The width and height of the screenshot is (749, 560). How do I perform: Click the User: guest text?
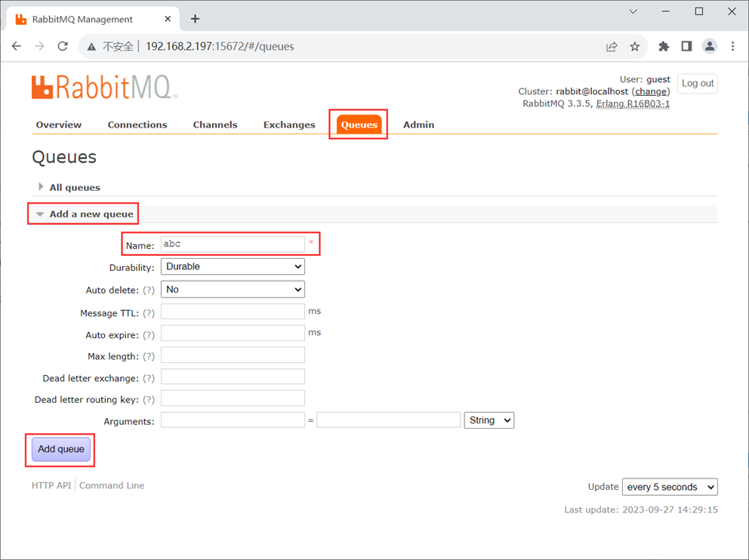pos(645,79)
